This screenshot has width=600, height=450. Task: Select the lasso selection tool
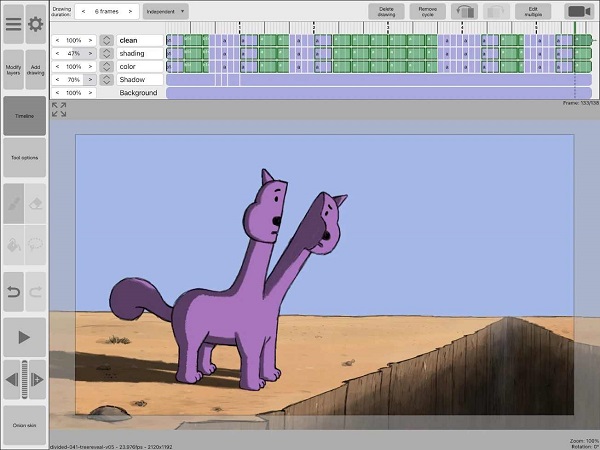(36, 243)
